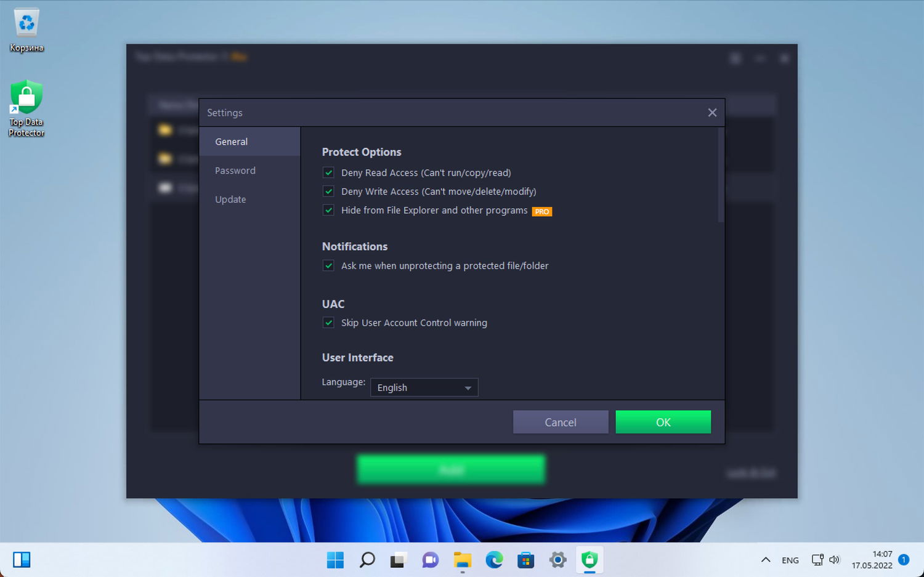Click Top Data Protector taskbar icon

click(x=590, y=560)
